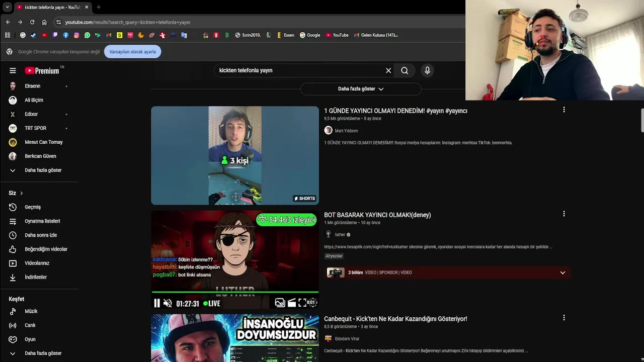Click Varsayılan olarak ayarla button
The width and height of the screenshot is (644, 362).
click(x=133, y=52)
